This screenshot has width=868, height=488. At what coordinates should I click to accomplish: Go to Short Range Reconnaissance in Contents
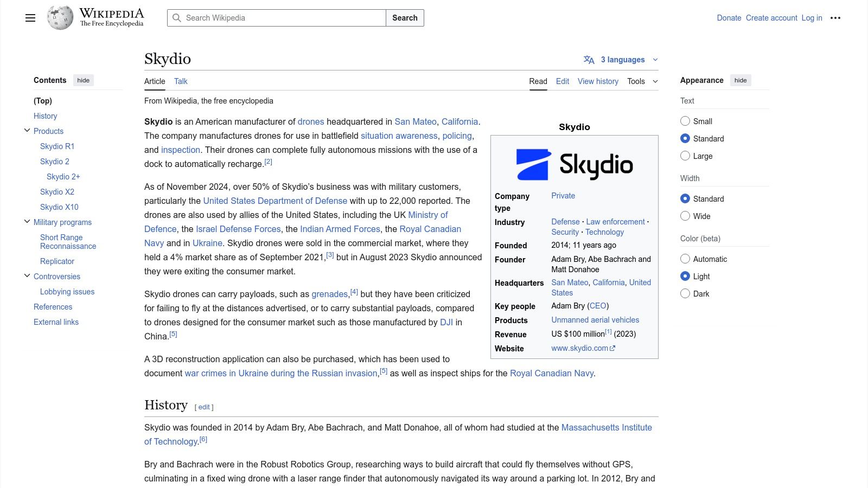click(x=68, y=242)
